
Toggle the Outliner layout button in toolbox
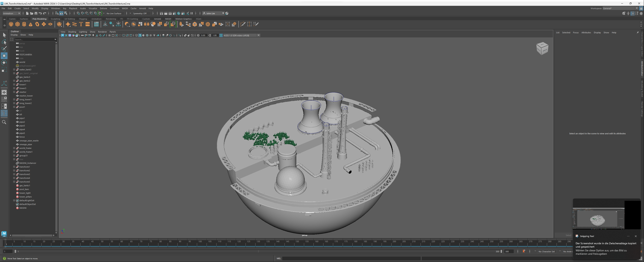4,113
